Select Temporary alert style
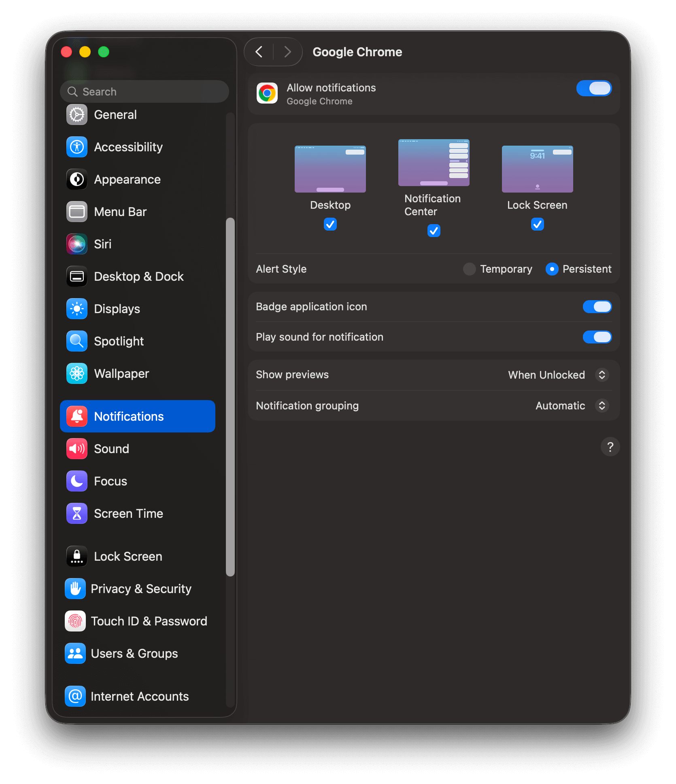Screen dimensions: 676x784 tap(470, 269)
